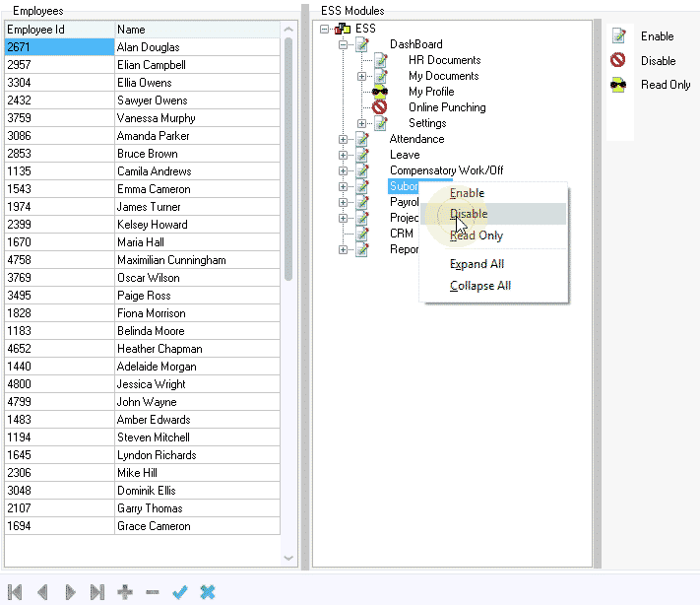Choose Read Only in context menu
This screenshot has height=605, width=700.
493,235
